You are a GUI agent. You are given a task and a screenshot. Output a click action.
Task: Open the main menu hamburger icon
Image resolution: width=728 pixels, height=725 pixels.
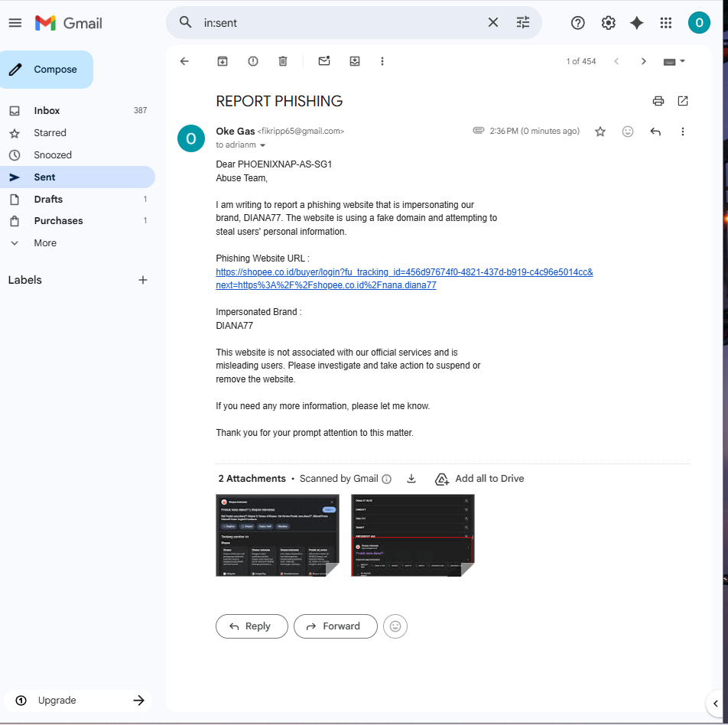[15, 23]
